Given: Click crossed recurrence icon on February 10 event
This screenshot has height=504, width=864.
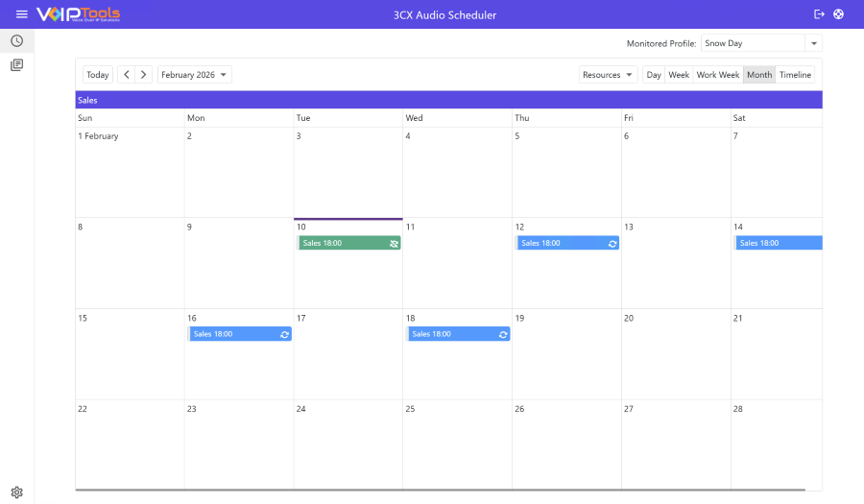Looking at the screenshot, I should (394, 244).
